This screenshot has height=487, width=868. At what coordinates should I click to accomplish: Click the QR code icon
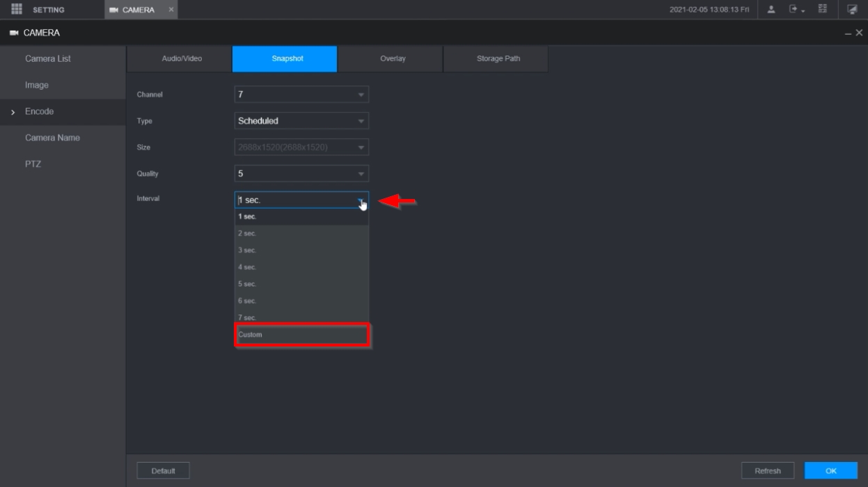[823, 9]
